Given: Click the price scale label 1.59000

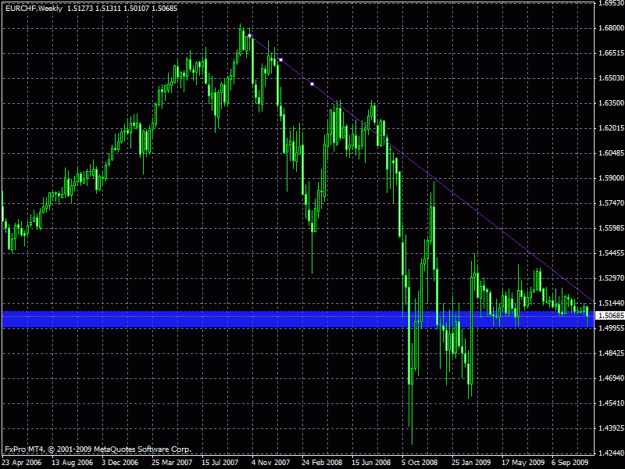Looking at the screenshot, I should (611, 178).
